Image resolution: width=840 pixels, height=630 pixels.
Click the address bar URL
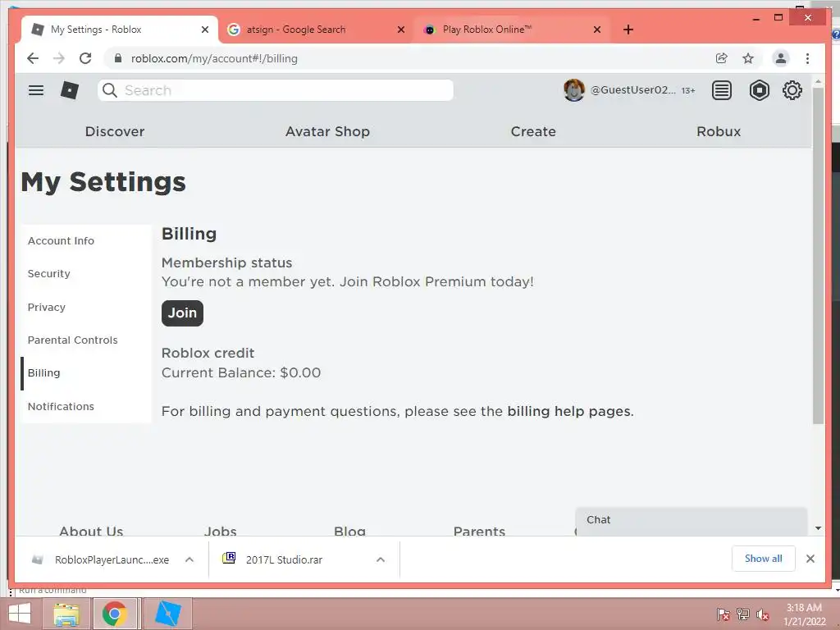(214, 58)
